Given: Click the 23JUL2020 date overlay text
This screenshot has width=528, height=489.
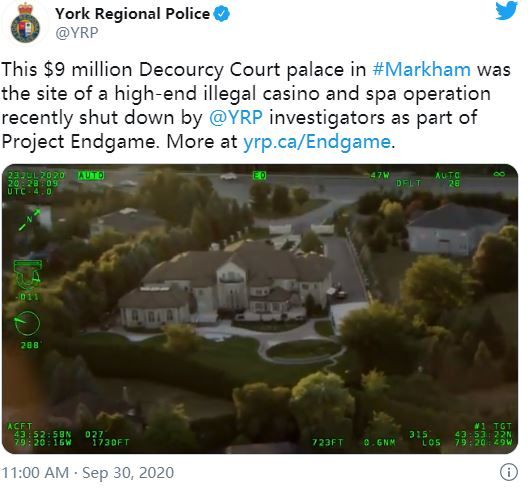Looking at the screenshot, I should point(36,175).
